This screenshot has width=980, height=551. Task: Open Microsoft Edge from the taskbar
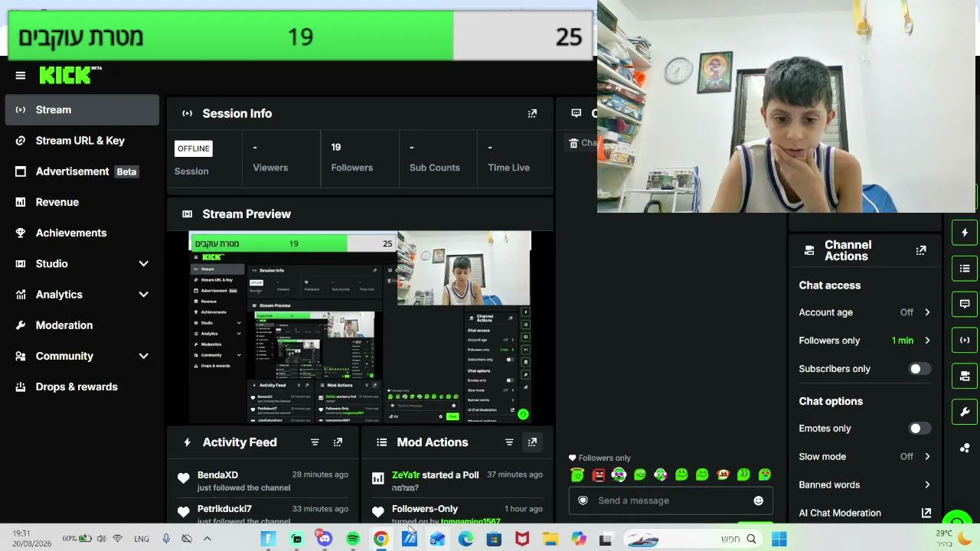click(465, 539)
